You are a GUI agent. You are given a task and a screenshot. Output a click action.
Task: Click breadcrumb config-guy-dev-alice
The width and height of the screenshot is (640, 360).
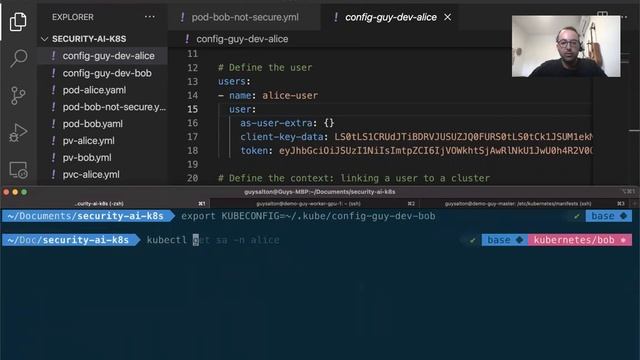pos(242,39)
